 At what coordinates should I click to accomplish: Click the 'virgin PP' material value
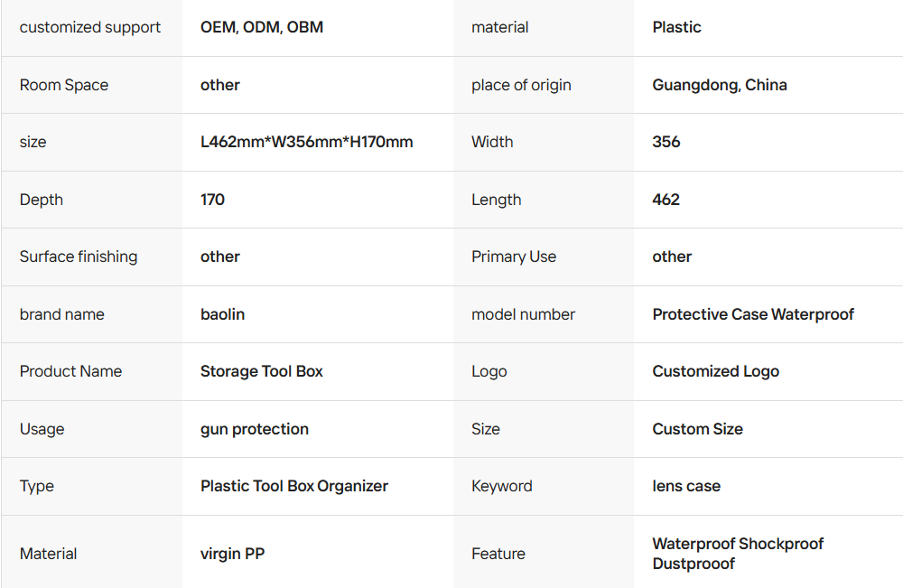pyautogui.click(x=232, y=554)
